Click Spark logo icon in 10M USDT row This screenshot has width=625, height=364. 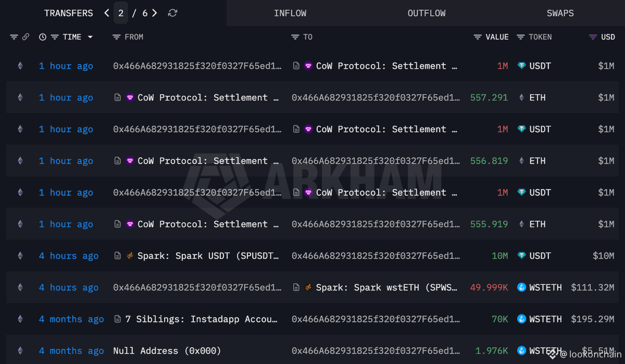(130, 256)
